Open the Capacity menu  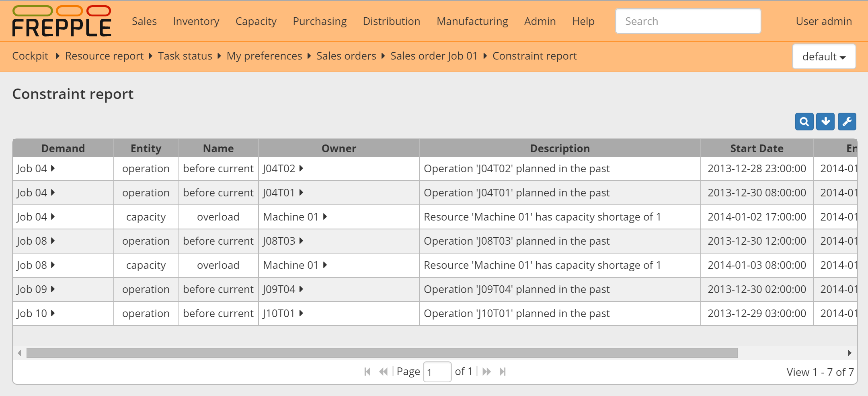[256, 21]
